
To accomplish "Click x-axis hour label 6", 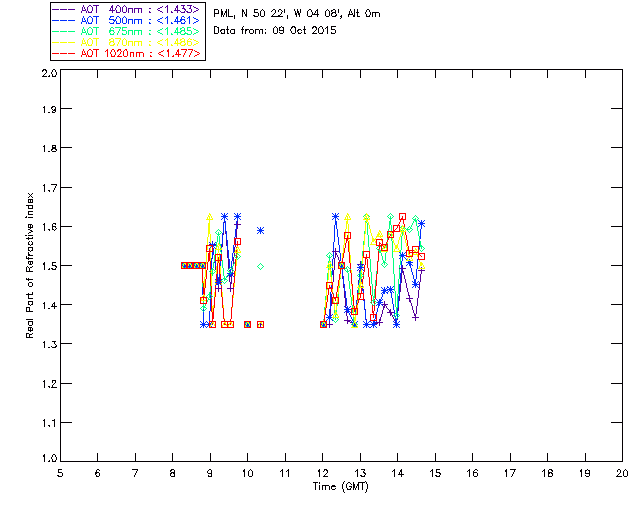I will (98, 473).
